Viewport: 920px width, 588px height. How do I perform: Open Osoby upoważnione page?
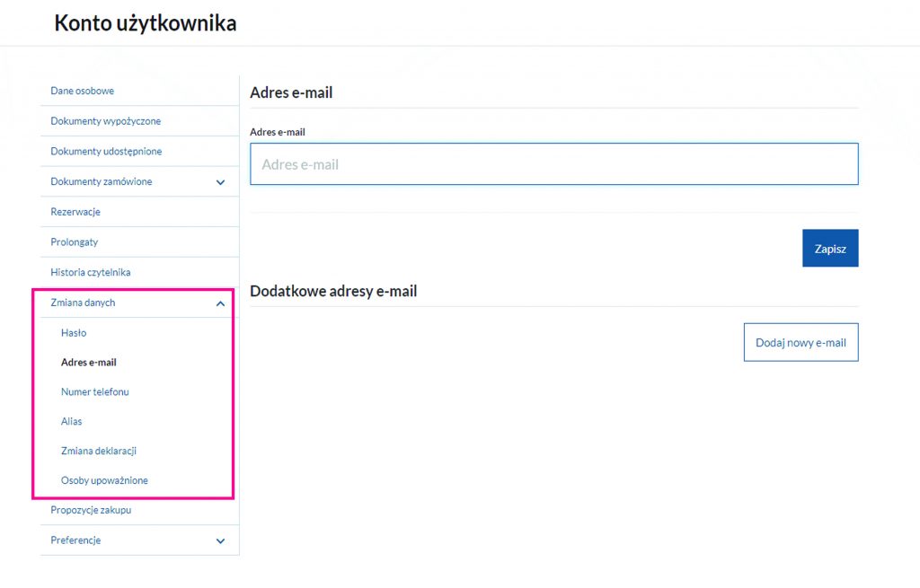(104, 480)
